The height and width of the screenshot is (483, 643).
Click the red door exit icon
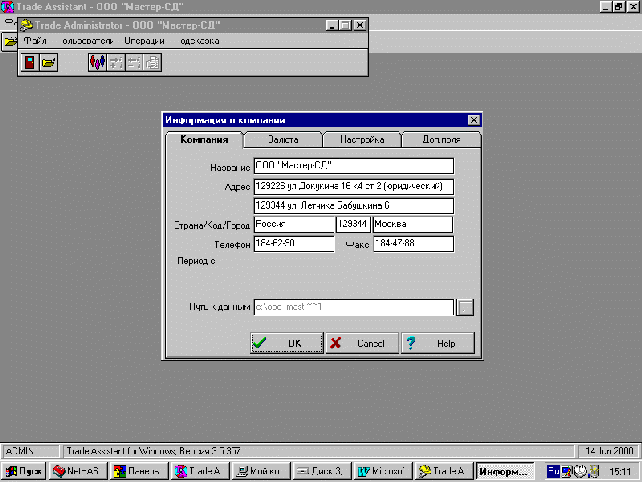[x=30, y=63]
